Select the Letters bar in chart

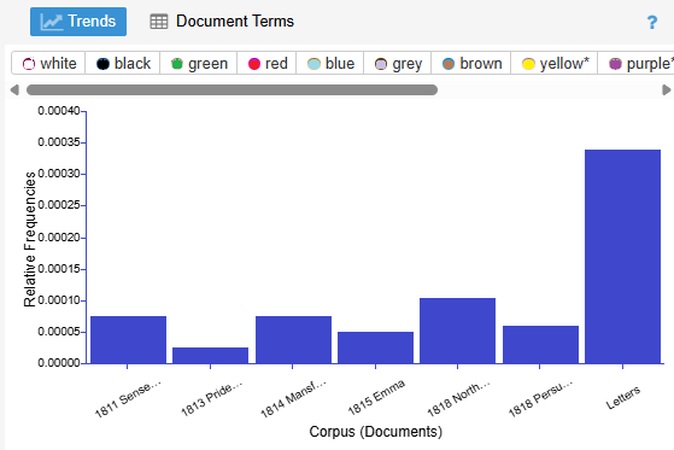click(622, 257)
